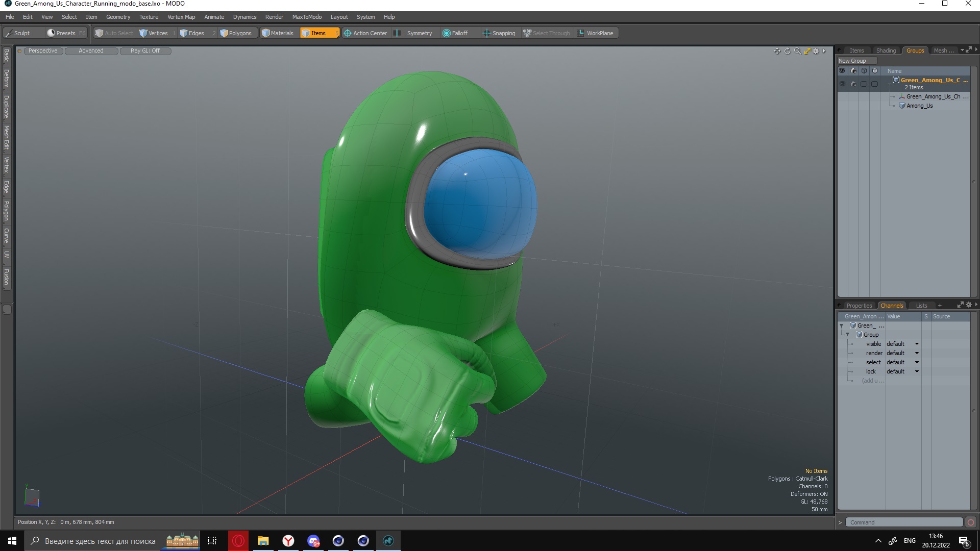Click the viewport pan (move) icon
The image size is (980, 551).
click(x=777, y=51)
